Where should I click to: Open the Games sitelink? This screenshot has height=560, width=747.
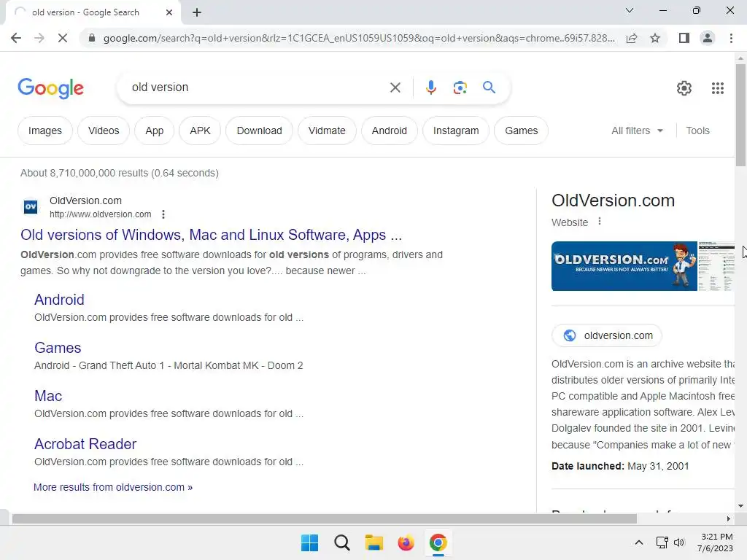tap(58, 348)
